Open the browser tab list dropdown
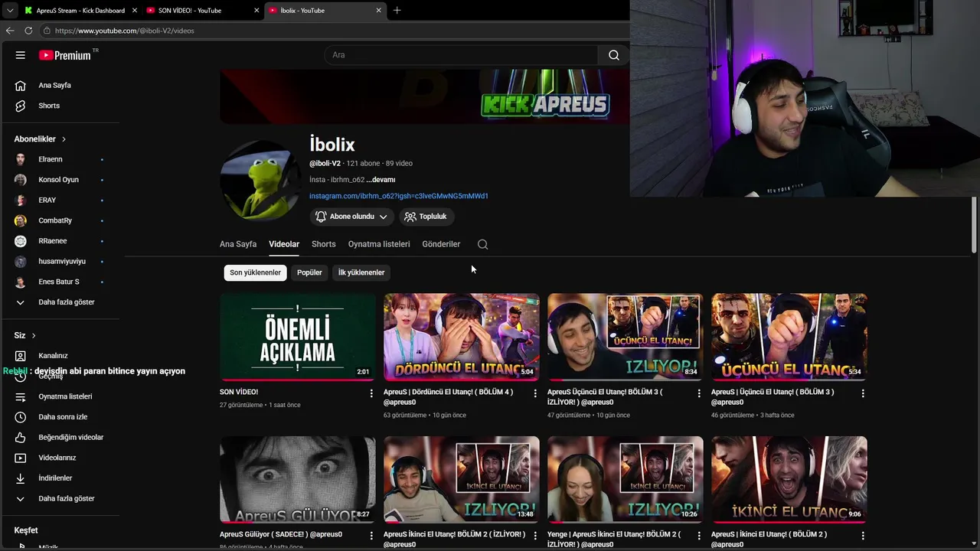 click(10, 10)
